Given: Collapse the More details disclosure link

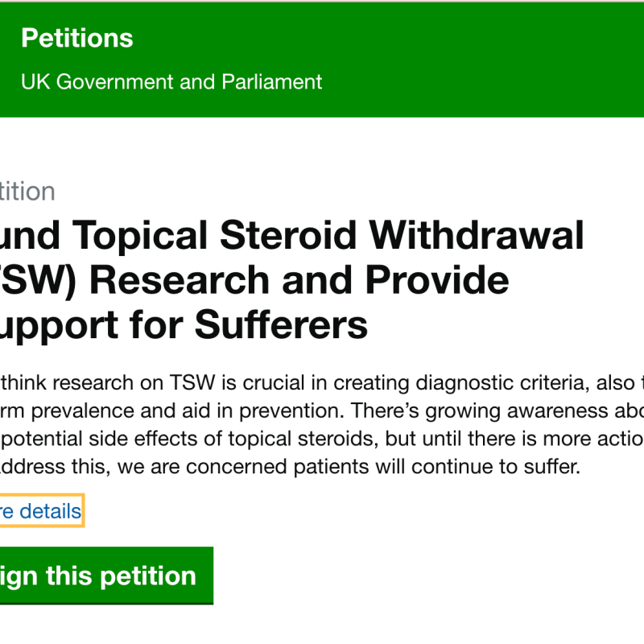Looking at the screenshot, I should coord(40,510).
